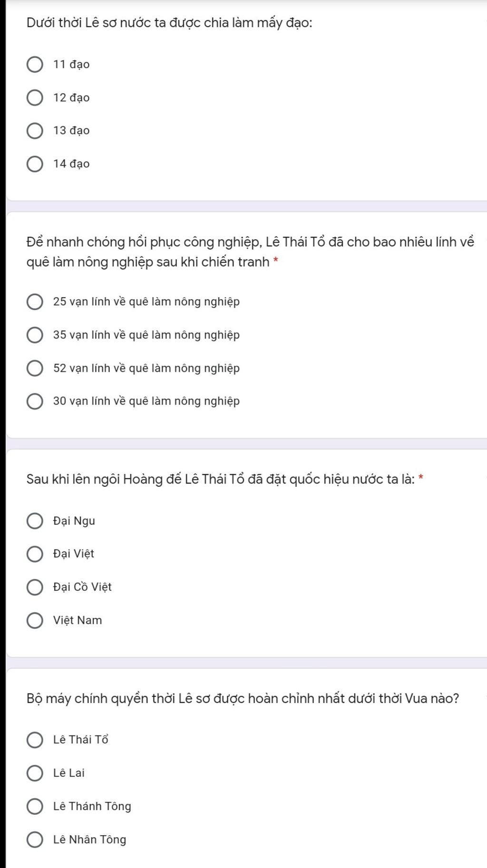Choose "Đại Ngu" as quốc hiệu
This screenshot has height=868, width=487.
(x=35, y=521)
